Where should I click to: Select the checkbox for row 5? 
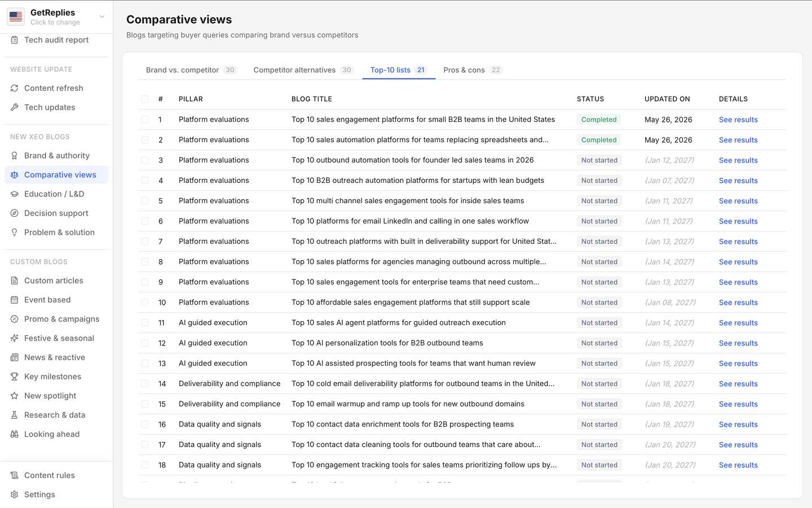145,201
